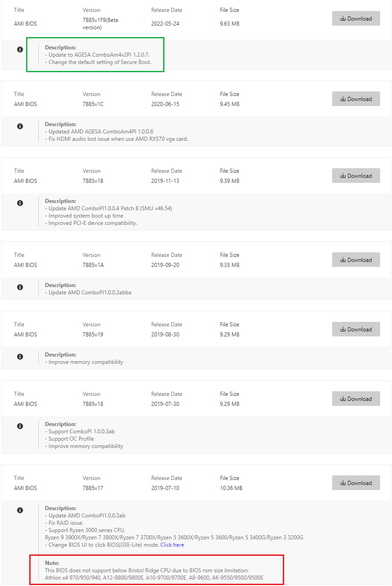
Task: Download BIOS version 7B85v18
Action: tap(356, 399)
